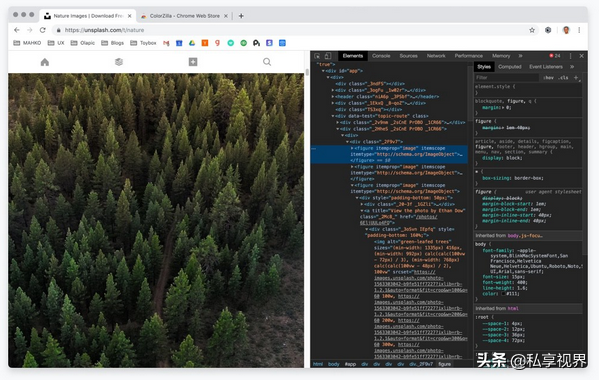Open the Chrome three-dot menu
The image size is (599, 380).
579,30
